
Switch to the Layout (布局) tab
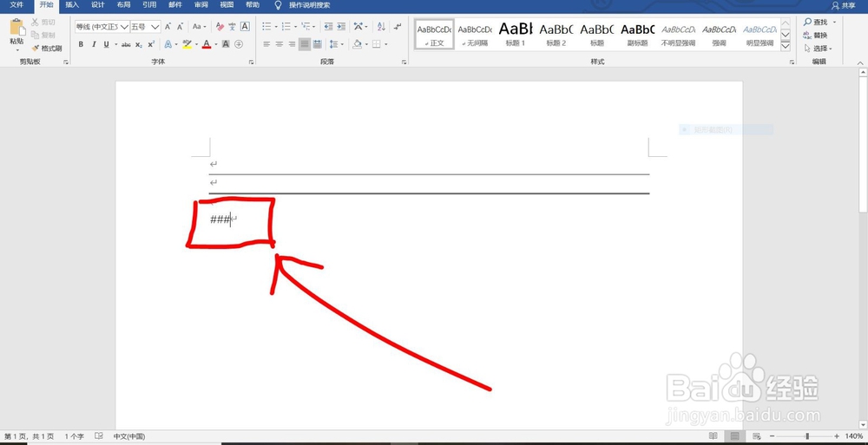(x=124, y=5)
